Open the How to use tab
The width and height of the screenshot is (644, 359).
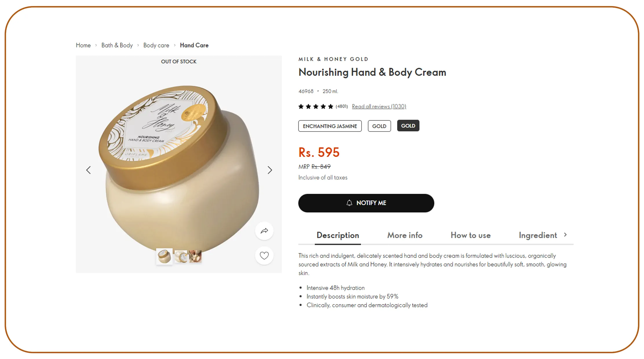(470, 235)
